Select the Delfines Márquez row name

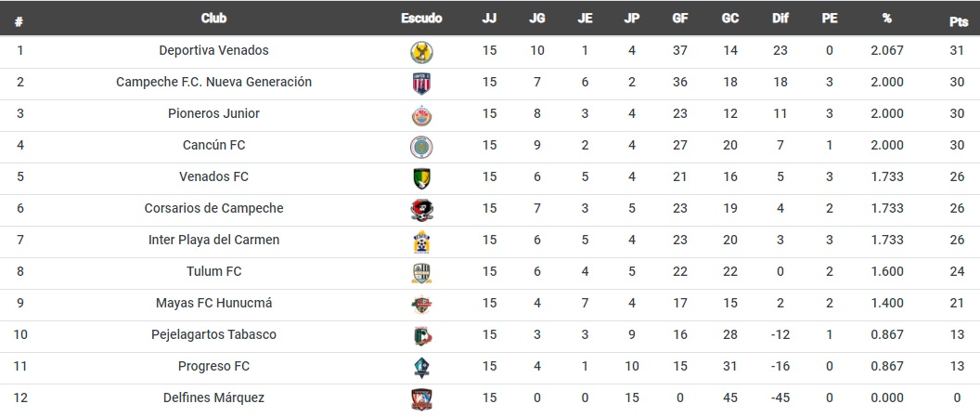[213, 397]
